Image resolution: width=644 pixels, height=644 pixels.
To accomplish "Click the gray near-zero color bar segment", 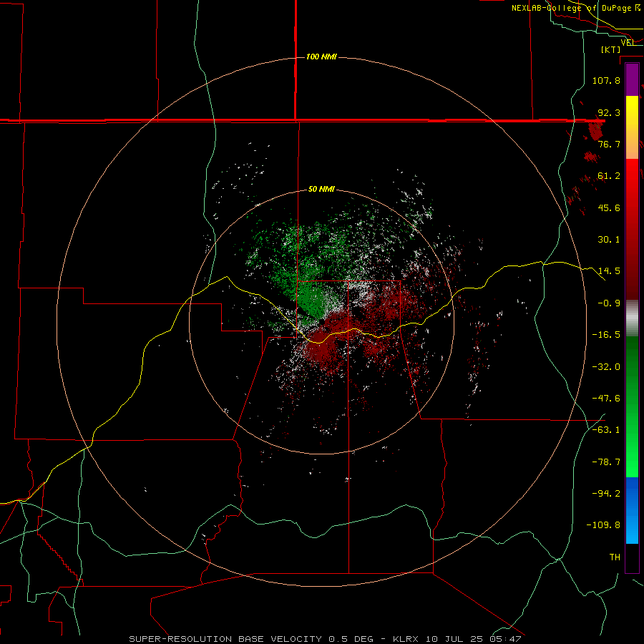I will coord(632,318).
